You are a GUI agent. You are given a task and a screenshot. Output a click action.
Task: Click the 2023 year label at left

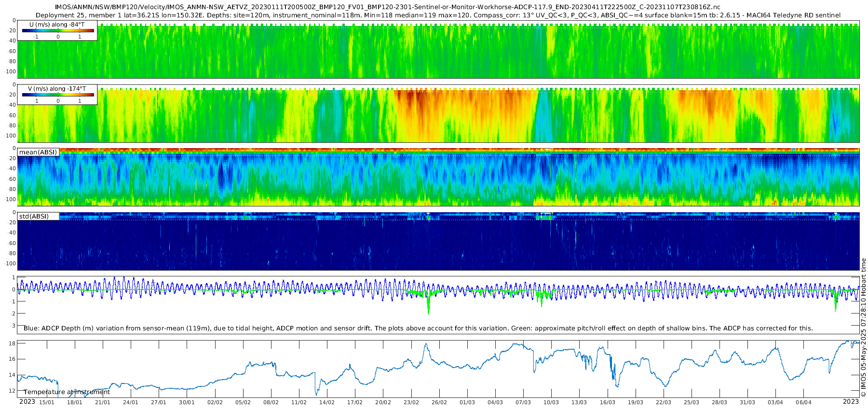click(x=27, y=401)
